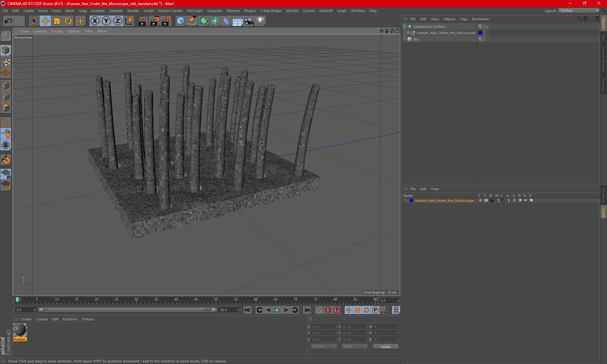Toggle Snap enable icon
This screenshot has width=607, height=364.
tap(6, 145)
